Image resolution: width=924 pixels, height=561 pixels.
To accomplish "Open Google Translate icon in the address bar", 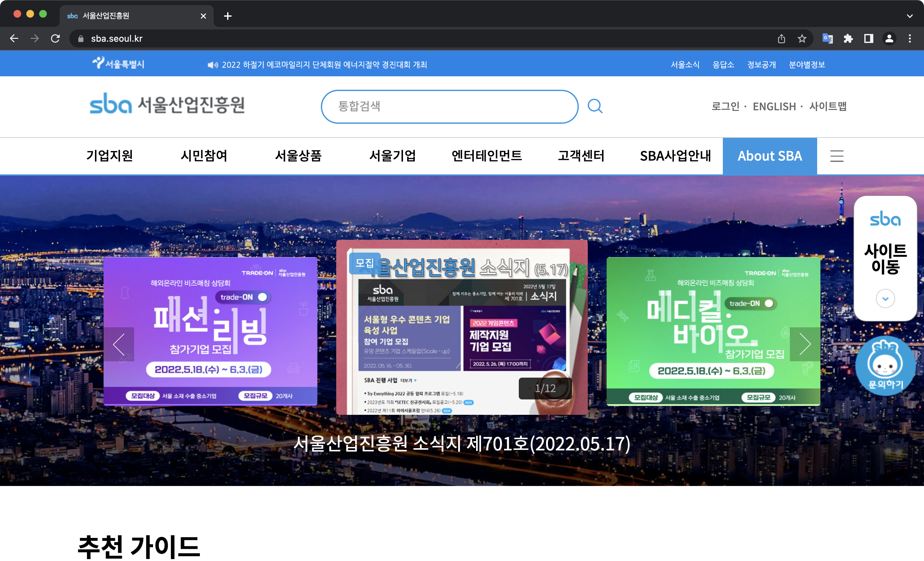I will (828, 38).
